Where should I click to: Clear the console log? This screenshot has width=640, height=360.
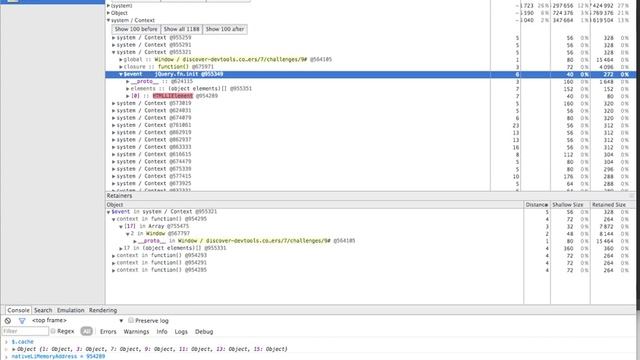[x=8, y=321]
